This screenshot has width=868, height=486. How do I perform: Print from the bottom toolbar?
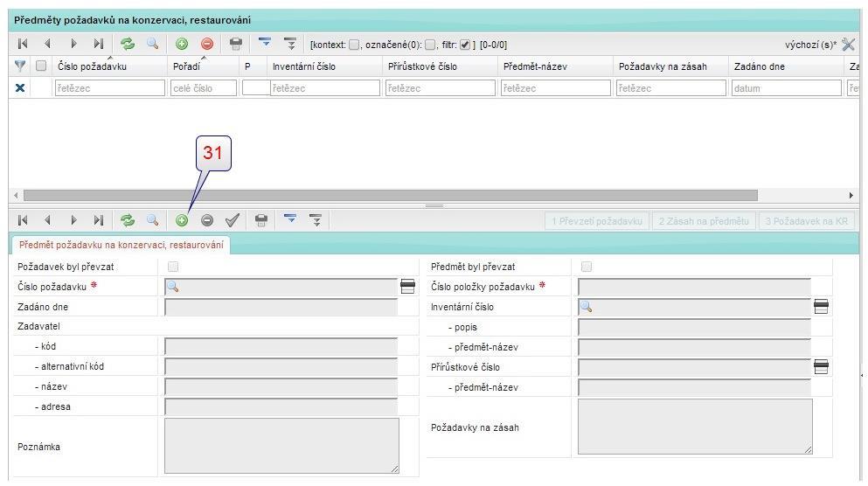pyautogui.click(x=261, y=220)
